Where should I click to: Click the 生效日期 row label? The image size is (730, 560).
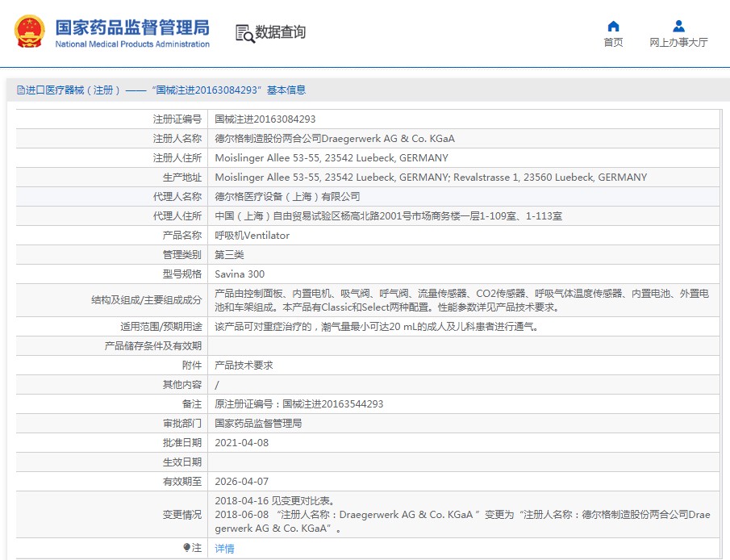coord(182,462)
